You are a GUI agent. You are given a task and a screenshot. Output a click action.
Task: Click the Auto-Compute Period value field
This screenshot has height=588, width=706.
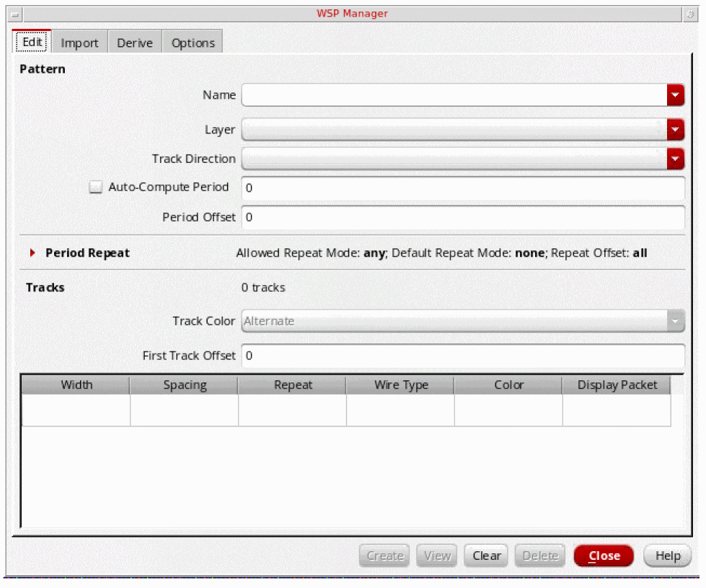(x=463, y=188)
